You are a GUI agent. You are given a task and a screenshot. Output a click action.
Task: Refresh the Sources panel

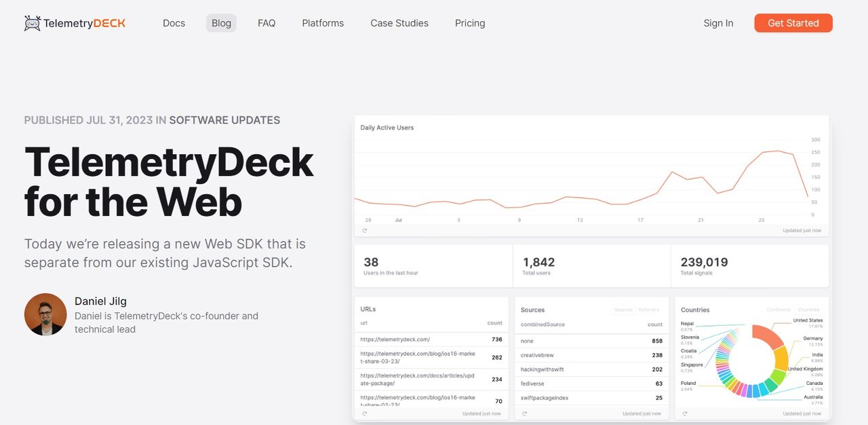524,413
